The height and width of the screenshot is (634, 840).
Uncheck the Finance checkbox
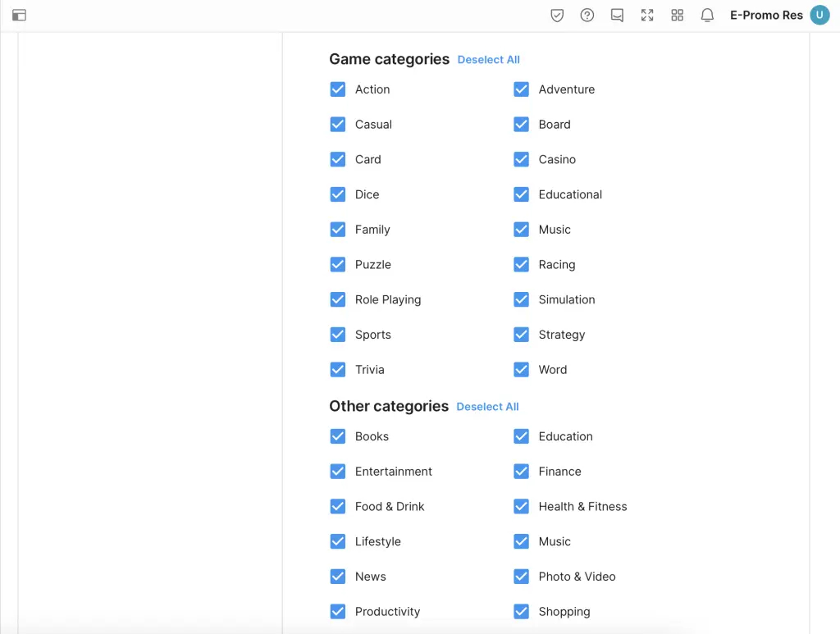(521, 472)
